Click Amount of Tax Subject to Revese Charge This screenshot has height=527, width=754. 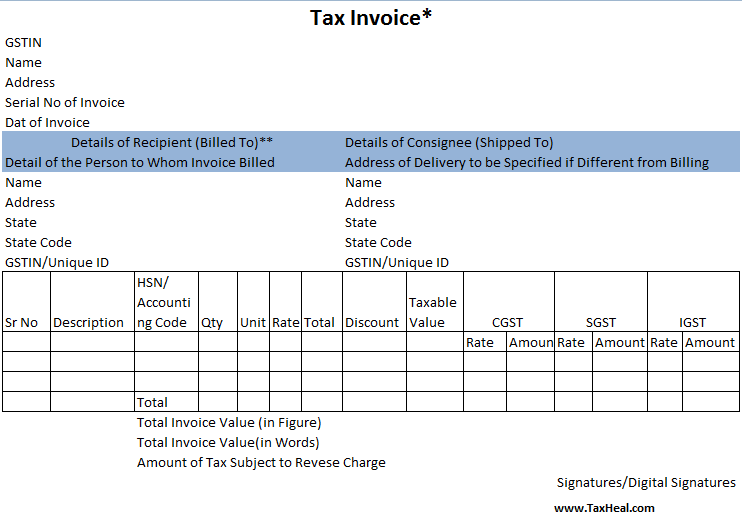pos(261,463)
